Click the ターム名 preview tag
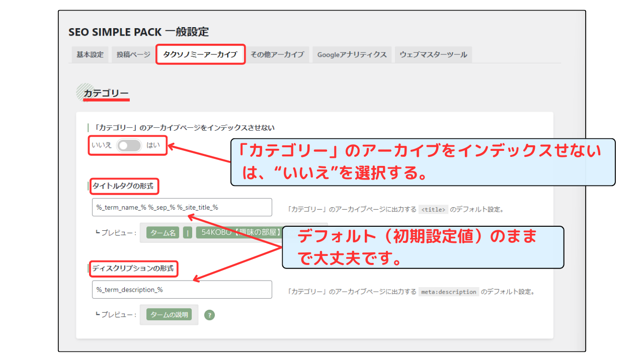 pyautogui.click(x=163, y=233)
